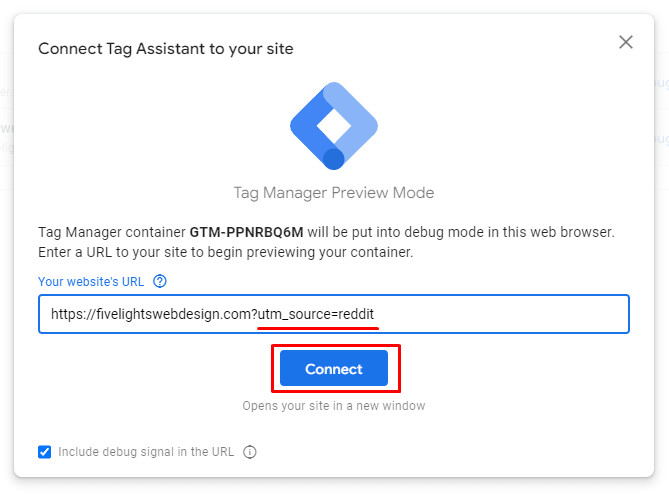Click the 'Enter a URL to your site' instruction line
This screenshot has width=669, height=494.
point(226,252)
